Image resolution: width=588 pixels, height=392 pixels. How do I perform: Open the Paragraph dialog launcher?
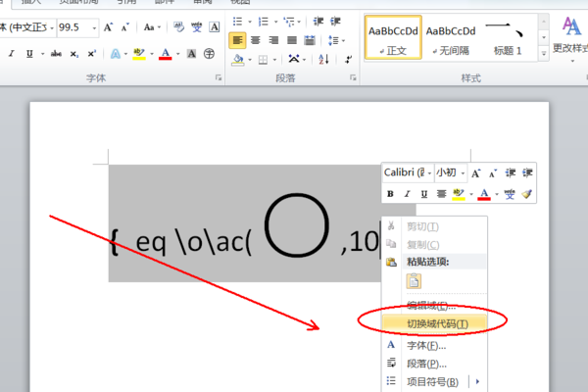coord(353,77)
